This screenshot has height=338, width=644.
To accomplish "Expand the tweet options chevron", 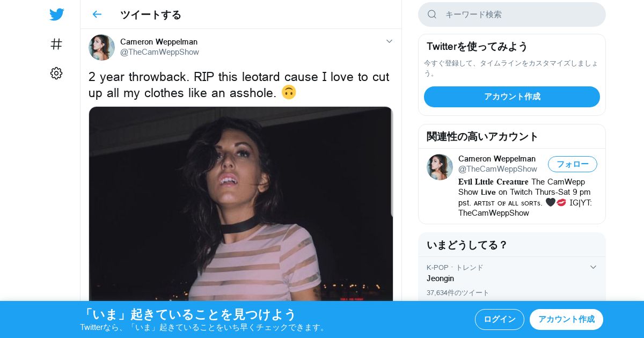I will [x=390, y=41].
